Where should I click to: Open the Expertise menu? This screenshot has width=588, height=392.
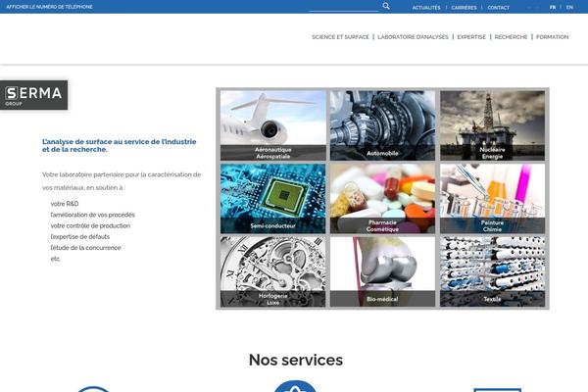click(471, 37)
